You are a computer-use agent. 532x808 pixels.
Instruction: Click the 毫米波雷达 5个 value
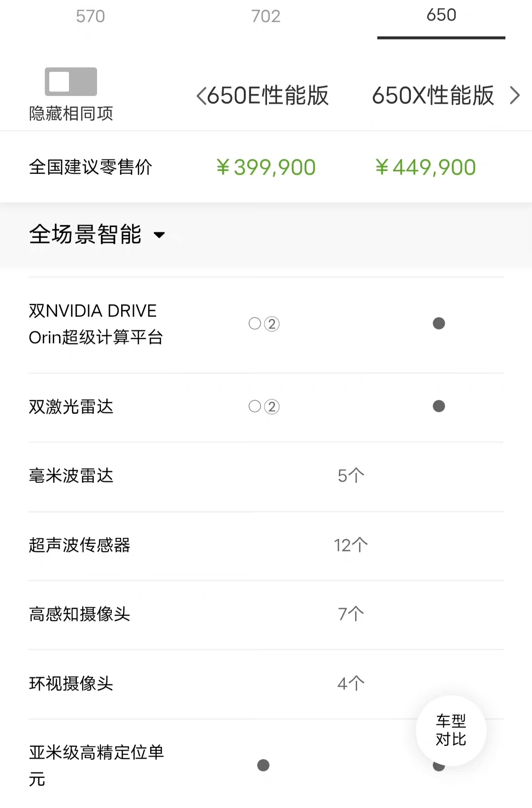click(x=351, y=476)
